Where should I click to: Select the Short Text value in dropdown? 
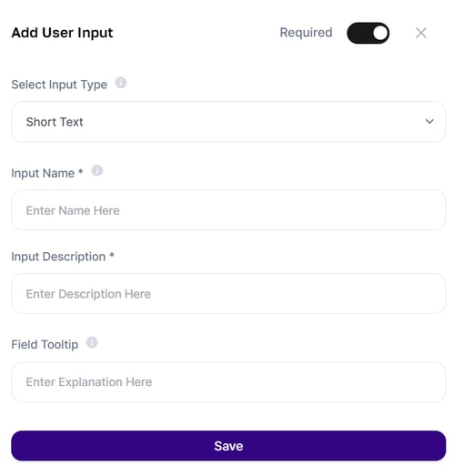point(55,122)
